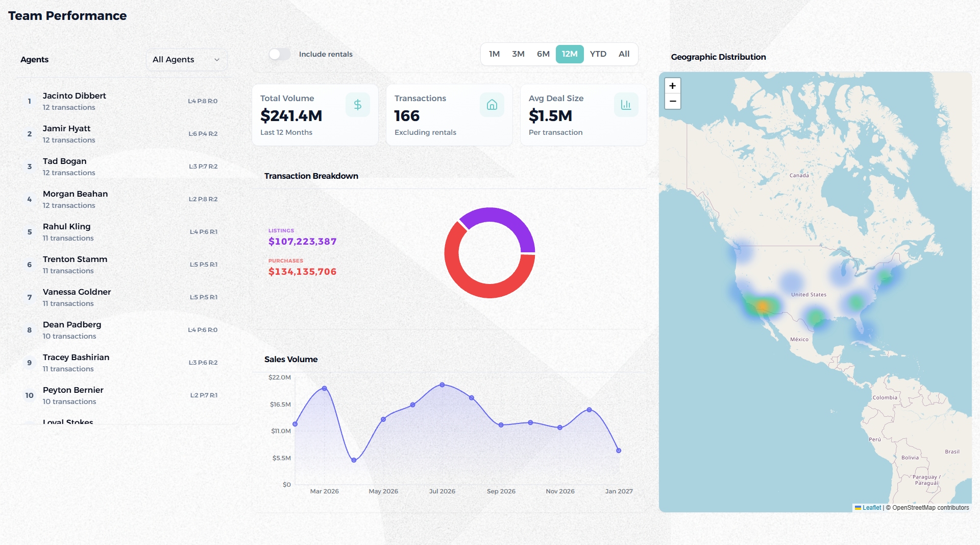Screen dimensions: 980x545
Task: Click the house icon in Transactions card
Action: (492, 105)
